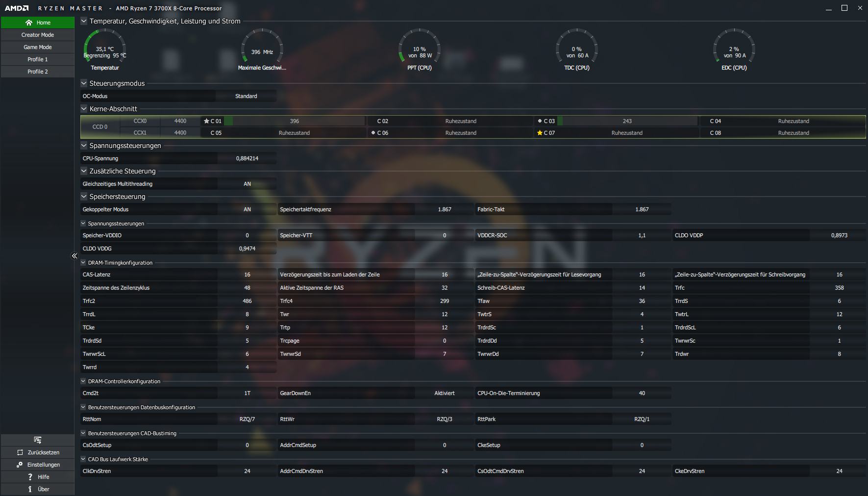The width and height of the screenshot is (868, 496).
Task: Click the dot marker on core C 06
Action: pyautogui.click(x=373, y=133)
